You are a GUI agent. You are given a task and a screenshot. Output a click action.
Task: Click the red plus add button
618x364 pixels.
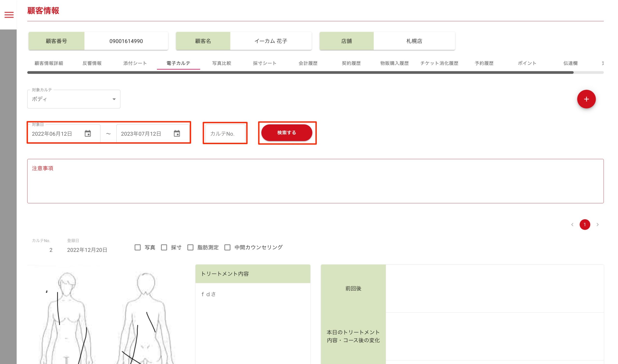click(x=586, y=99)
